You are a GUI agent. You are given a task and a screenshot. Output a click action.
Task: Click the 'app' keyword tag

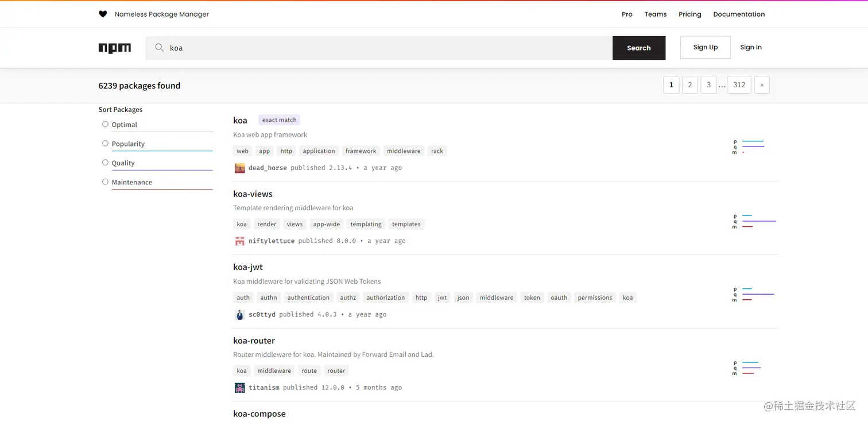click(264, 151)
